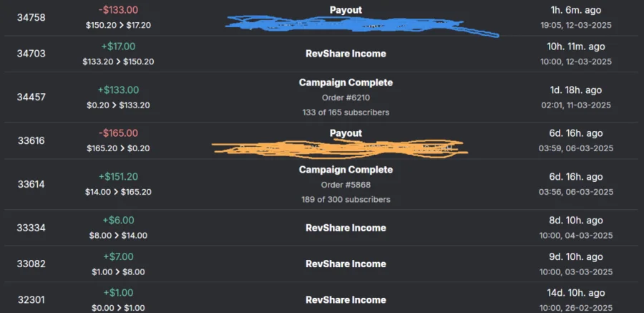
Task: Open the Order #6210 link
Action: [346, 97]
